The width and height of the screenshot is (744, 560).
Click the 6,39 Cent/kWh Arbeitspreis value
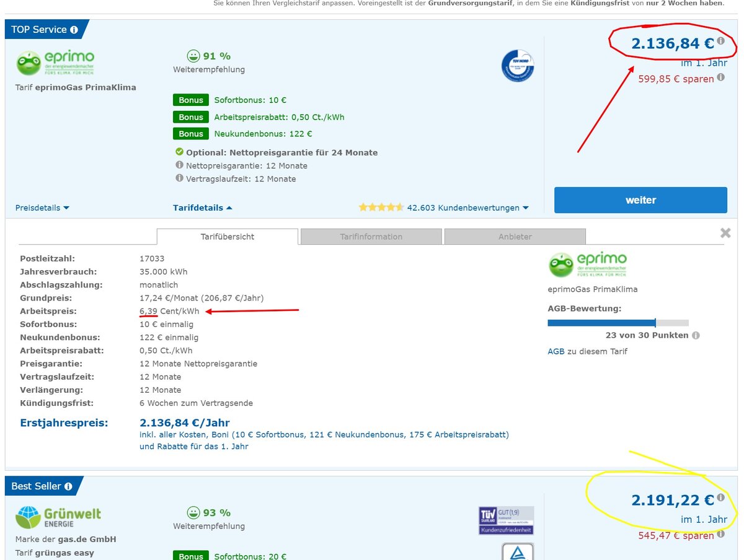pos(169,311)
